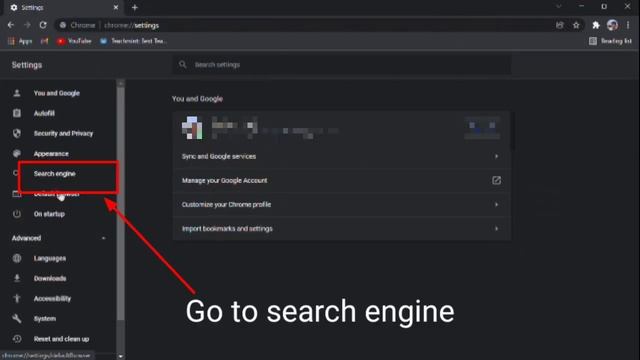
Task: Select Security and Privacy in the sidebar
Action: click(63, 133)
